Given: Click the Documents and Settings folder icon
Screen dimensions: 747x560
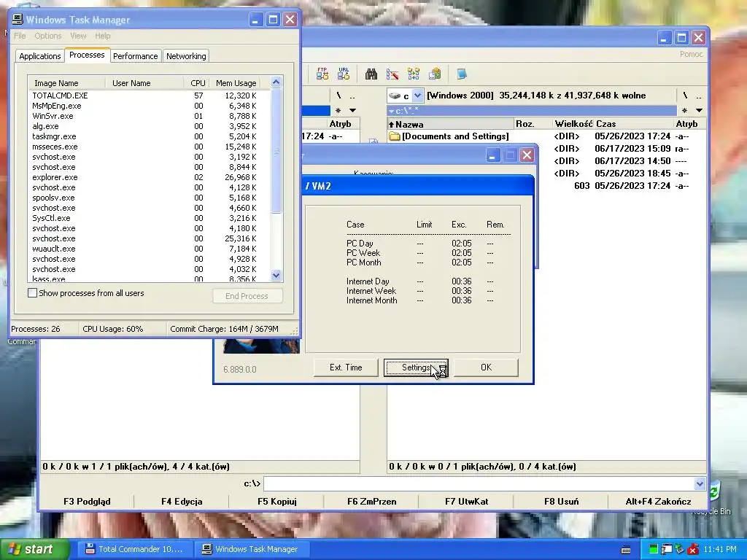Looking at the screenshot, I should [395, 136].
